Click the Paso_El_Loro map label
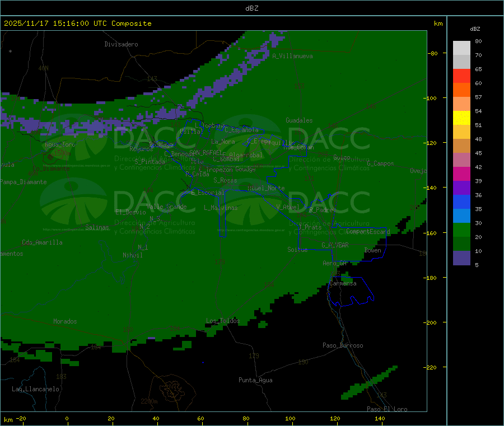 point(387,409)
